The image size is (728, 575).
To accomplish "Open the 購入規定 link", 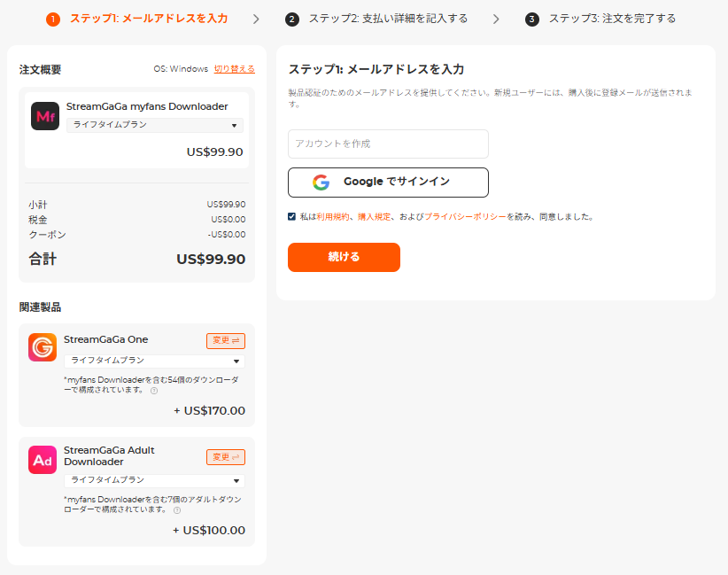I will (375, 216).
